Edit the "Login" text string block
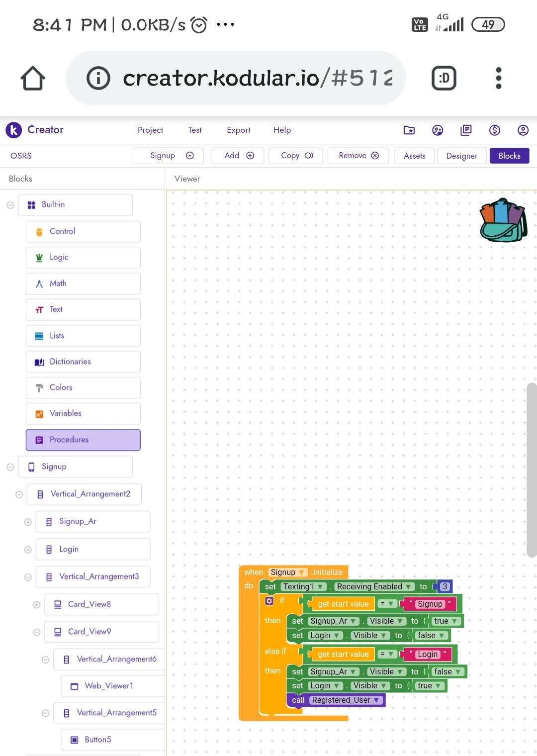Image resolution: width=537 pixels, height=756 pixels. pos(428,655)
